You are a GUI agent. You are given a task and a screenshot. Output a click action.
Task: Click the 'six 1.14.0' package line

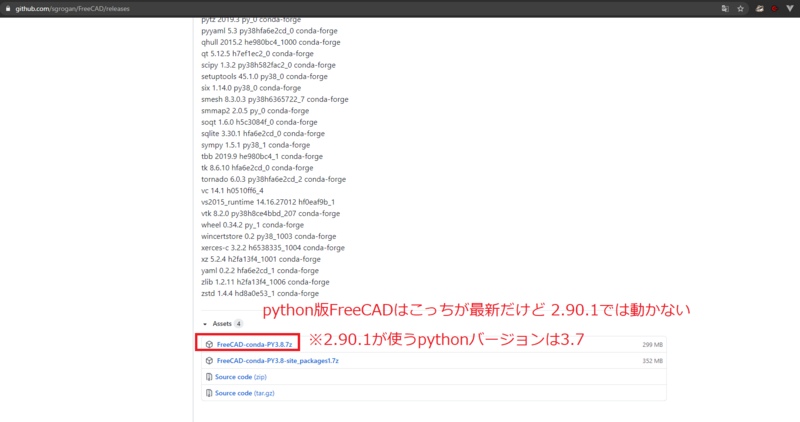pyautogui.click(x=251, y=88)
